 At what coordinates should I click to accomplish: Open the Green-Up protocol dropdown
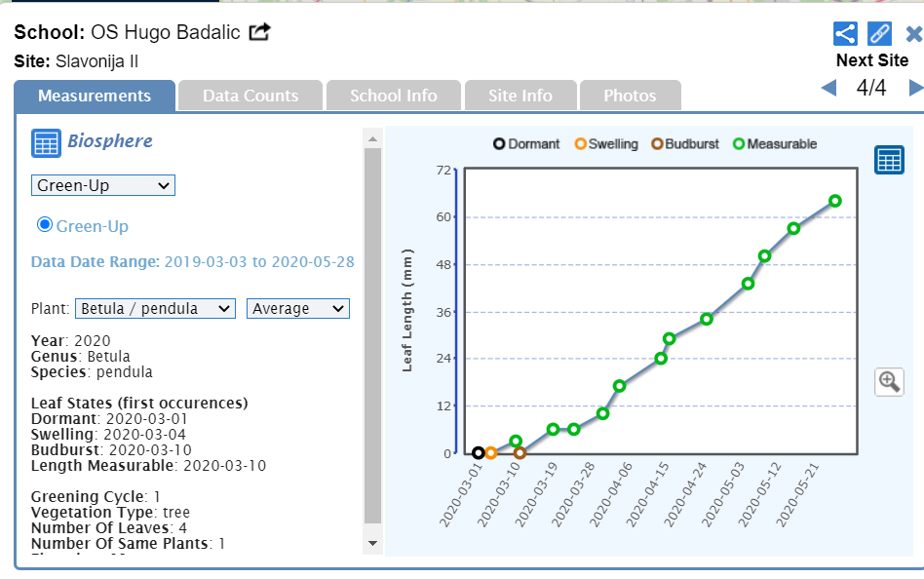tap(102, 185)
